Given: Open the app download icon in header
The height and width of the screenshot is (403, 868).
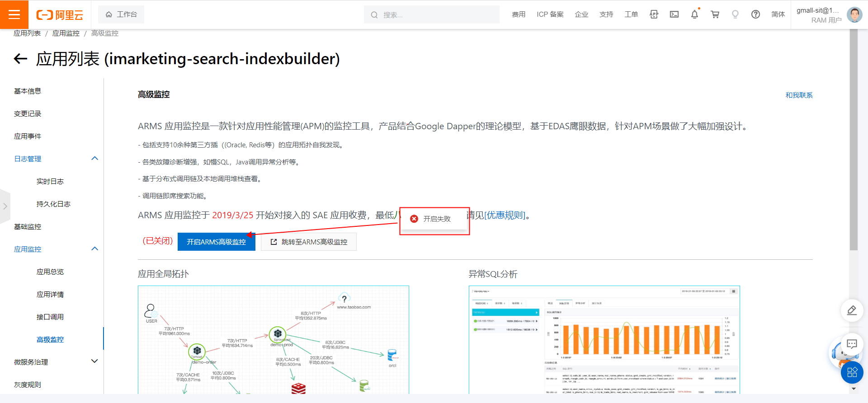Looking at the screenshot, I should [x=654, y=14].
